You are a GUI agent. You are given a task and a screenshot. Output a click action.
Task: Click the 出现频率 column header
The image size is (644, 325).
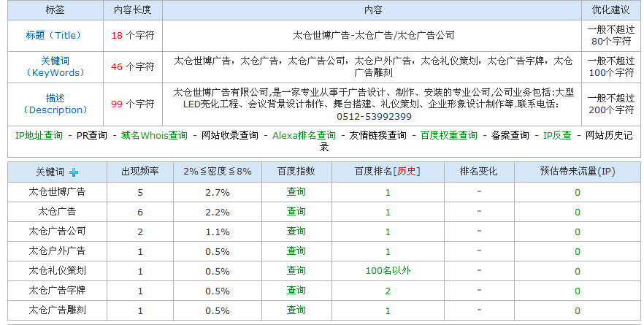[x=140, y=172]
